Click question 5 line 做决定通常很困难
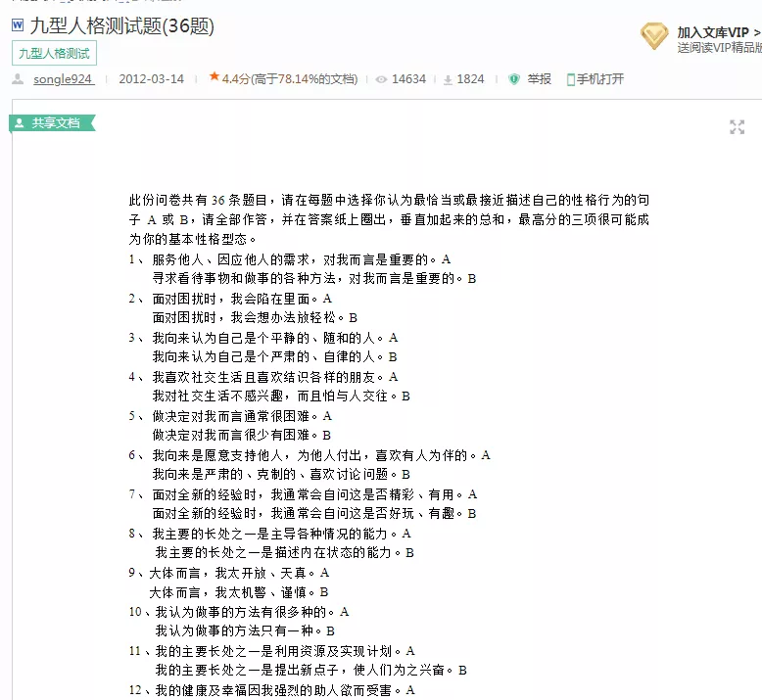Image resolution: width=762 pixels, height=700 pixels. [x=242, y=416]
